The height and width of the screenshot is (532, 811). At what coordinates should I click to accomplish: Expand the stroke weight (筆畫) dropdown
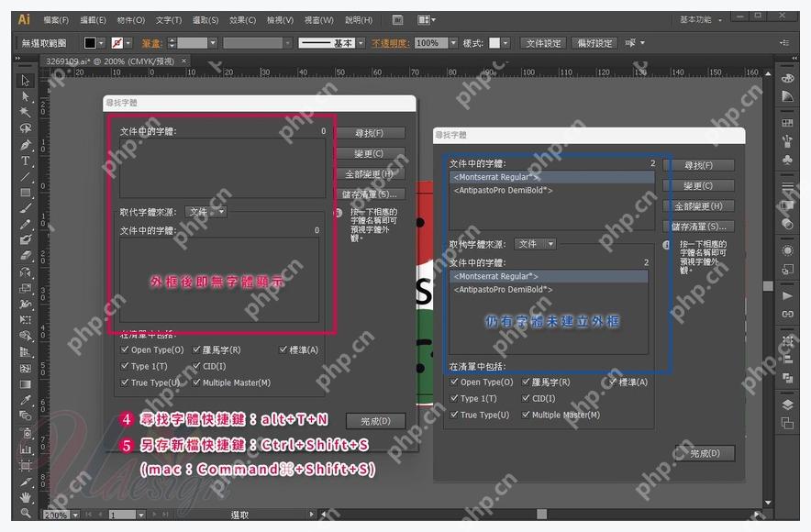[x=213, y=43]
